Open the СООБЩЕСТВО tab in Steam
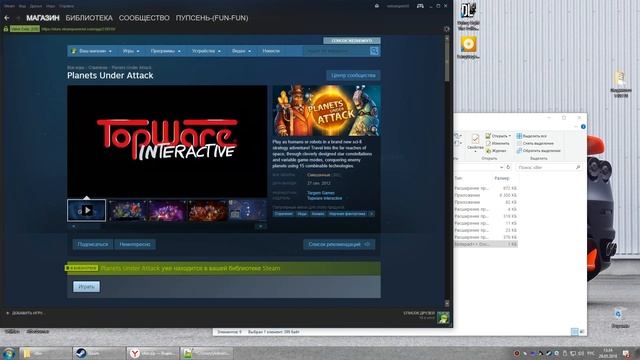Screen dimensions: 640x360 (144, 18)
